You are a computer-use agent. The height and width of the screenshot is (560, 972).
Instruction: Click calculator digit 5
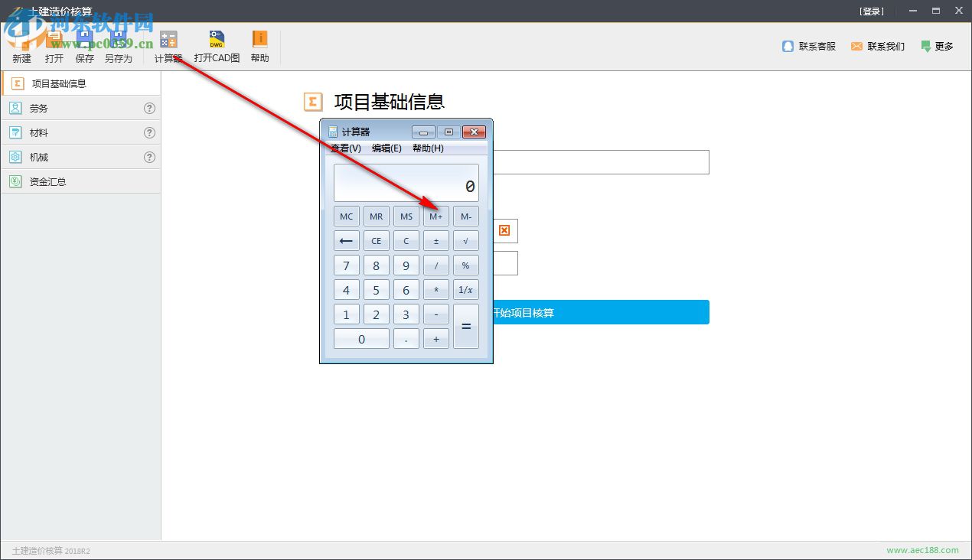coord(377,290)
